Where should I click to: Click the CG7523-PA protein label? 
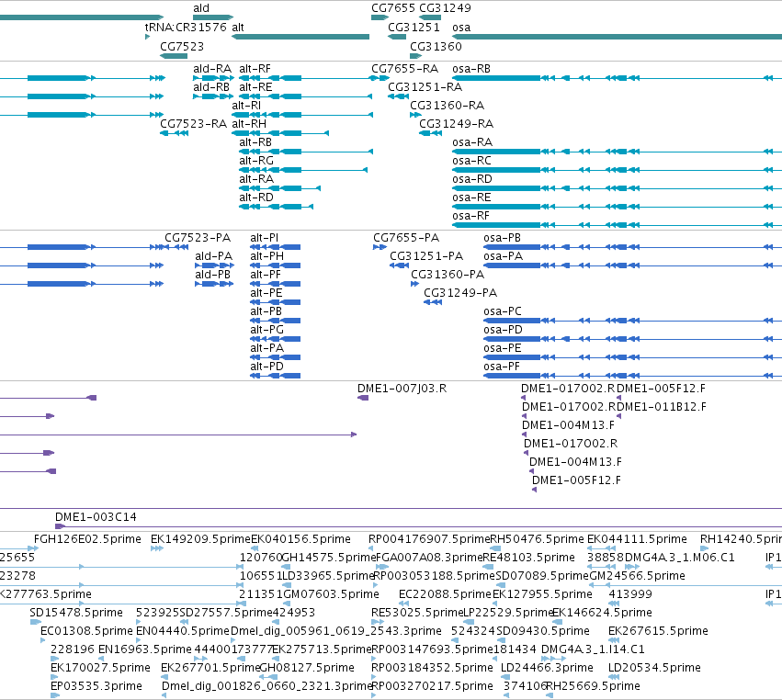click(198, 238)
